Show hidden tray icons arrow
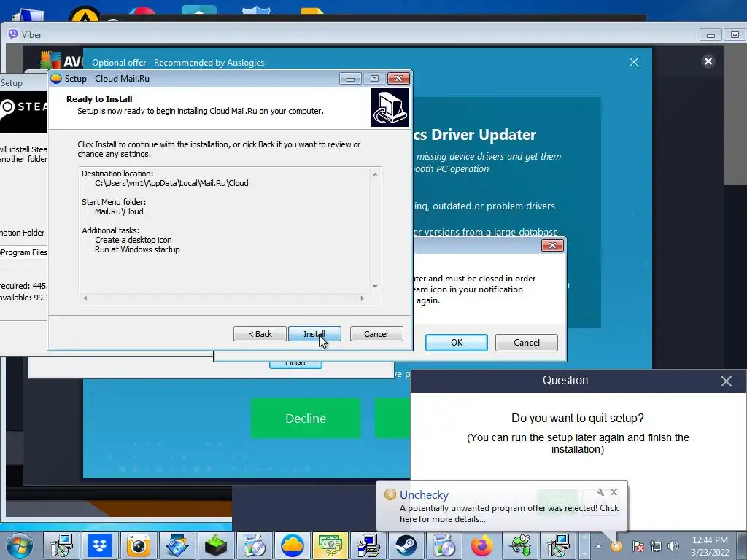 [598, 546]
